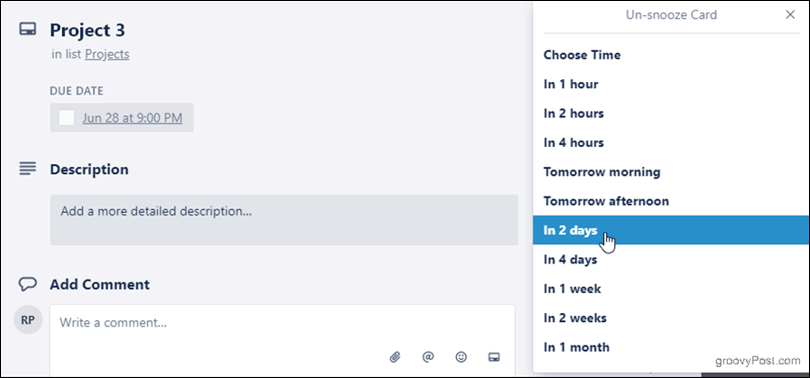
Task: Click the add card icon in comment box
Action: click(494, 357)
